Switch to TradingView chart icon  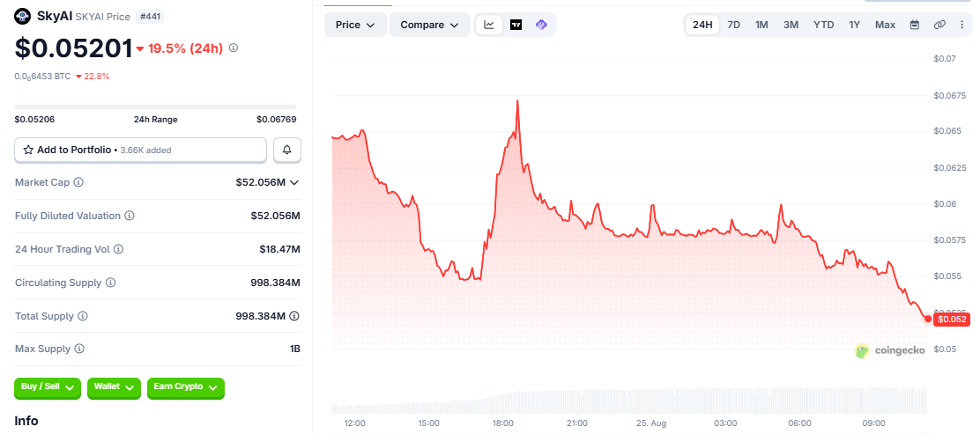(x=516, y=25)
